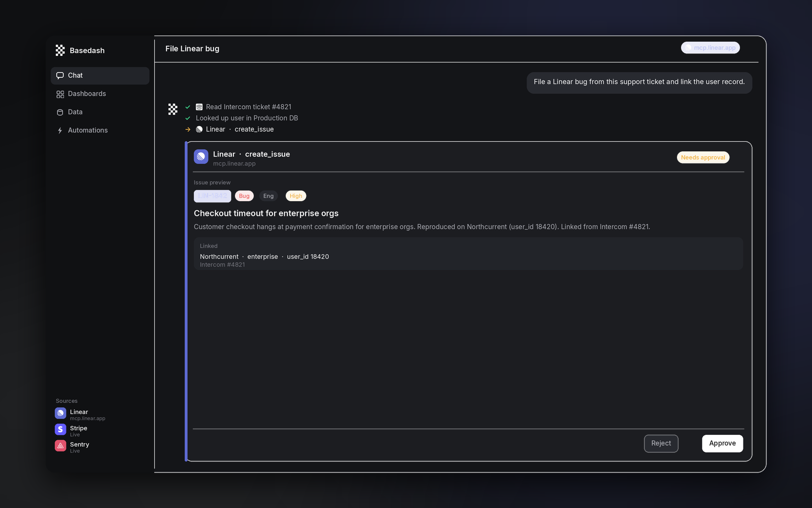Click "Sentry" source name in sidebar
Screen dimensions: 812x508
[80, 444]
